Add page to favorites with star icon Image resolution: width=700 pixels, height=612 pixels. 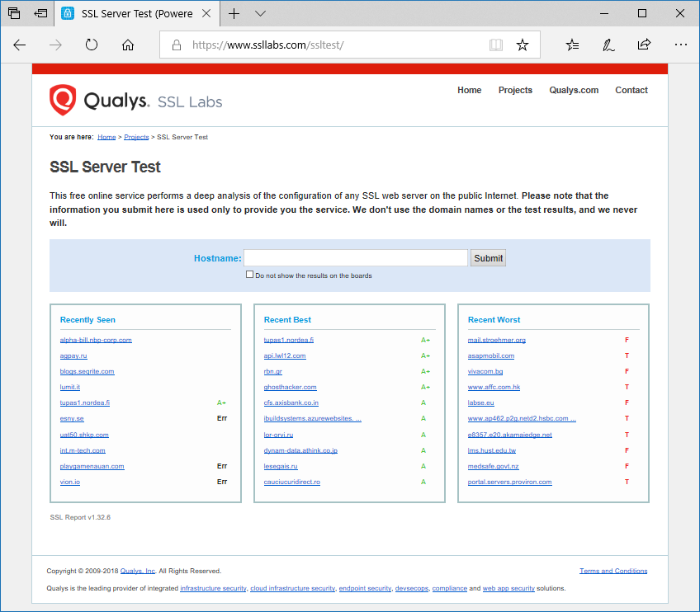[x=523, y=45]
